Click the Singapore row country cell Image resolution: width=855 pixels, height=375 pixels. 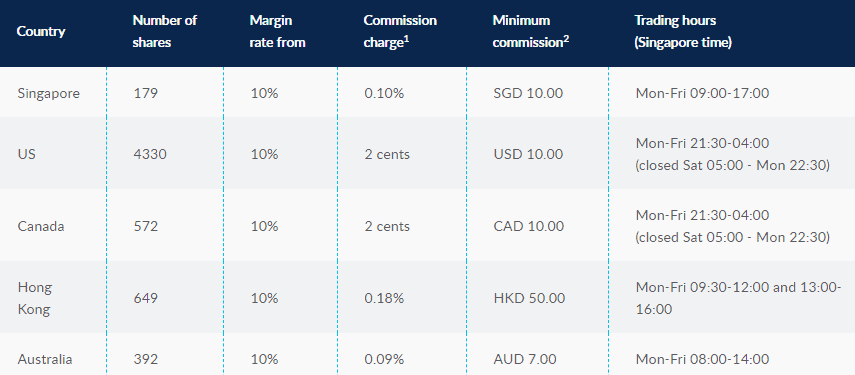[49, 93]
